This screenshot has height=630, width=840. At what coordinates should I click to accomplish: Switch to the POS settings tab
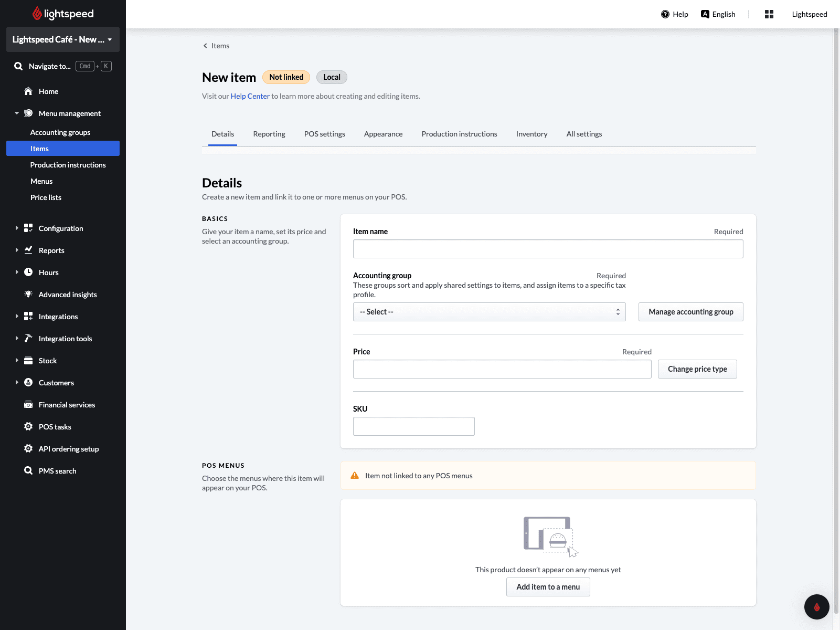[x=324, y=134]
